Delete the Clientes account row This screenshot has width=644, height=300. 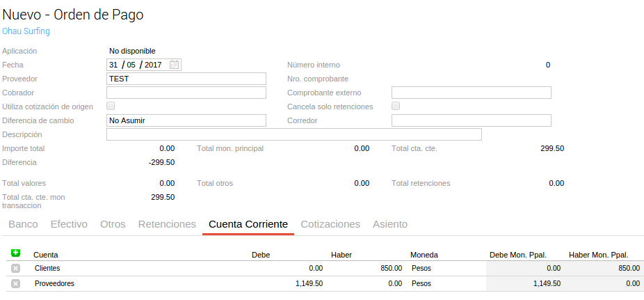pyautogui.click(x=16, y=268)
